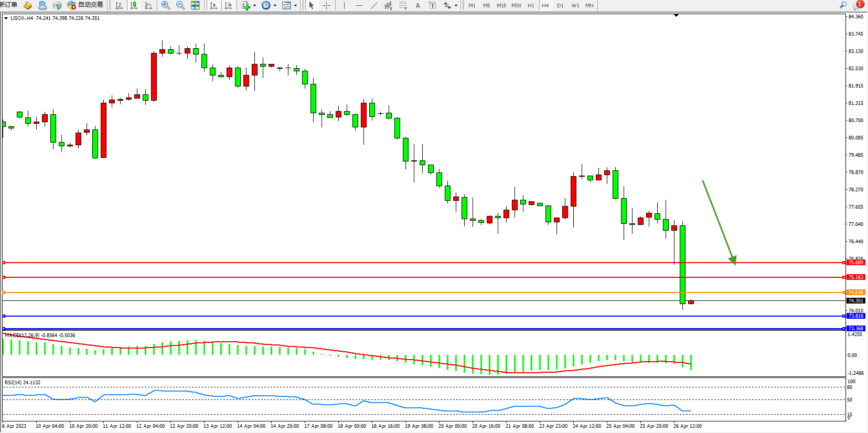
Task: Open the search magnifier in top right
Action: [843, 5]
